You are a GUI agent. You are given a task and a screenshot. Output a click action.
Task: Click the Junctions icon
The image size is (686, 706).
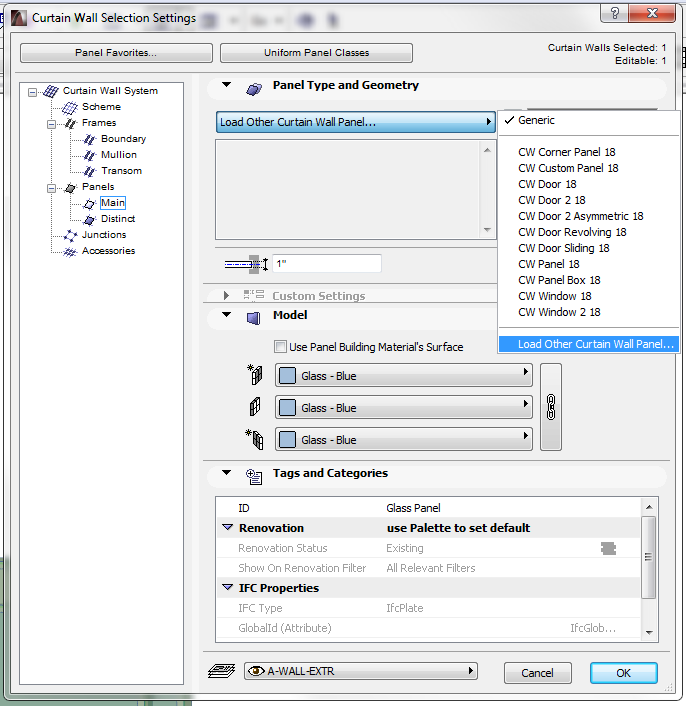coord(71,235)
